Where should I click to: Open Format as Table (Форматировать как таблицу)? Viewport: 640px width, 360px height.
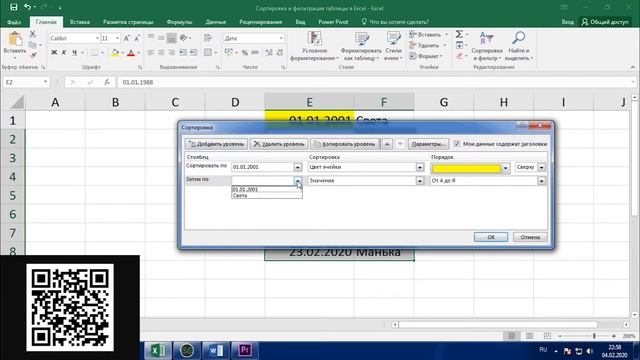tap(361, 46)
